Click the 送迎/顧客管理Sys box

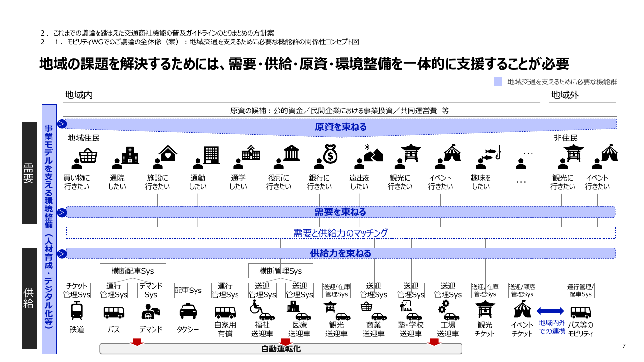tap(522, 291)
